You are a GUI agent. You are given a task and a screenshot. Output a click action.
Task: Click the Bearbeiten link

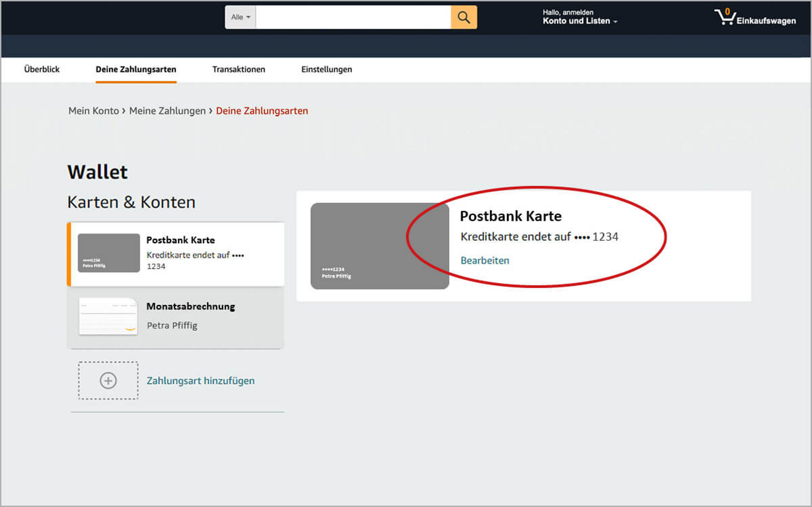click(x=485, y=260)
